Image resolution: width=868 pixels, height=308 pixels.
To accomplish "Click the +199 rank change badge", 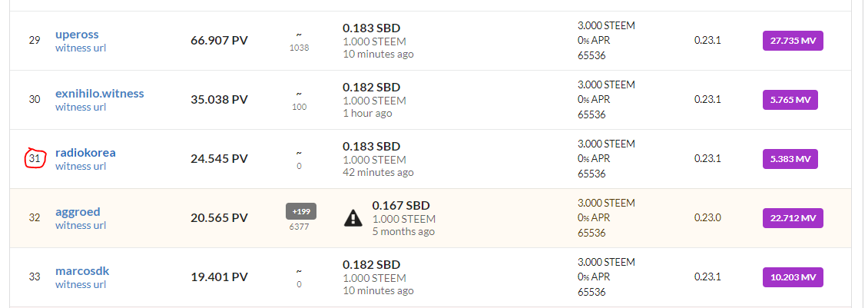I will (300, 211).
